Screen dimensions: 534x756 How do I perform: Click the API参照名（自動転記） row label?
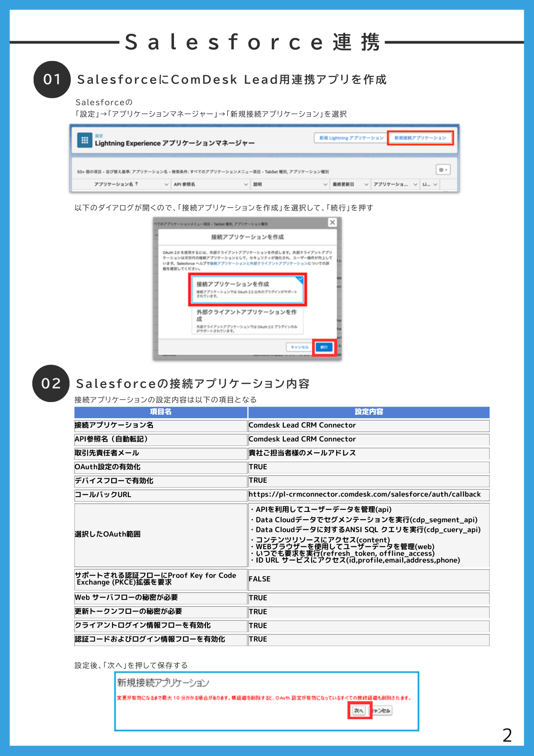tap(111, 439)
